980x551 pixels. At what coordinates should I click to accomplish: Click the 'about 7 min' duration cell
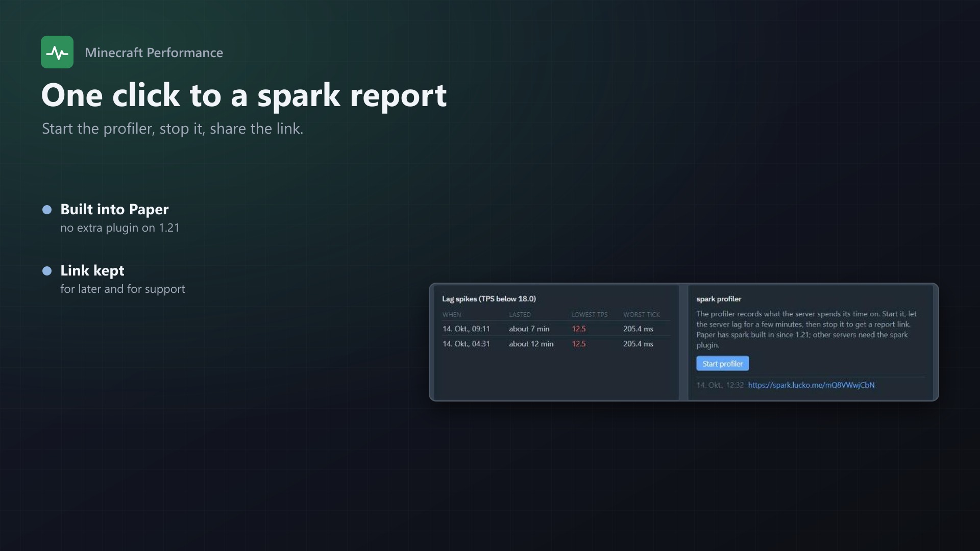tap(529, 329)
